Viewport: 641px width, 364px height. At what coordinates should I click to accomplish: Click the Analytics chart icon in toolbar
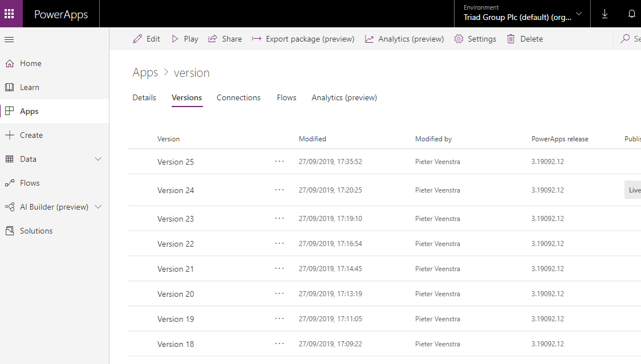click(x=369, y=39)
